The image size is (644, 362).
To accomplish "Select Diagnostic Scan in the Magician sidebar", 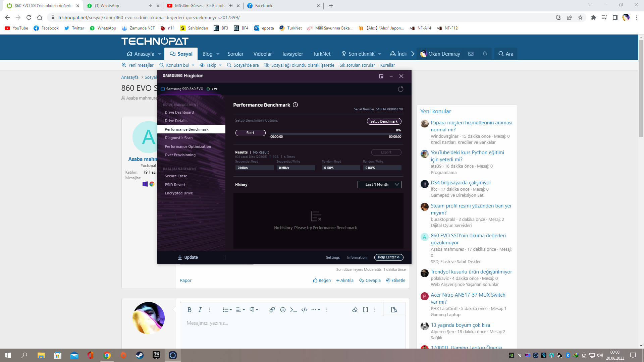I will coord(178,138).
